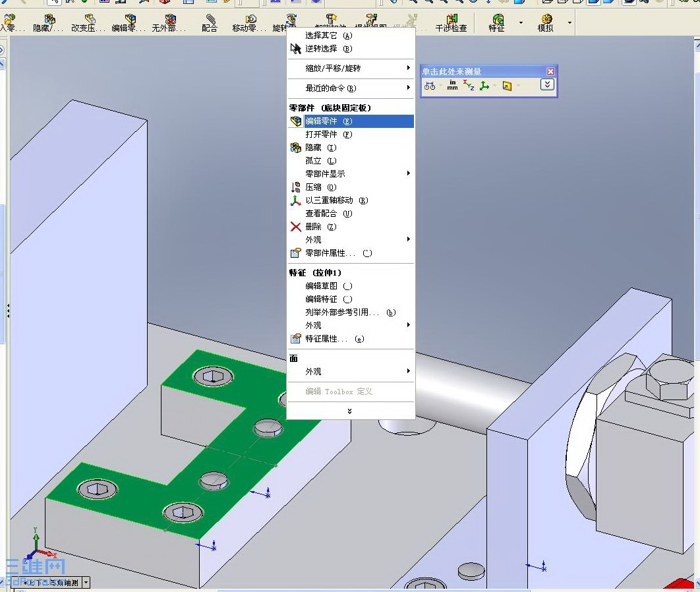Click the No External References toolbar button (无外部...)

pos(169,23)
